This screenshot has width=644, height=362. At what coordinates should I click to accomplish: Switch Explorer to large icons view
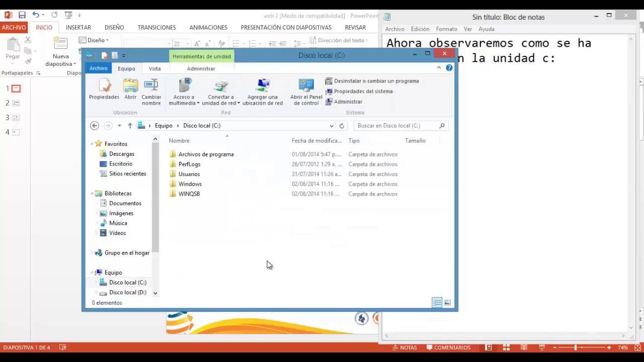point(447,302)
